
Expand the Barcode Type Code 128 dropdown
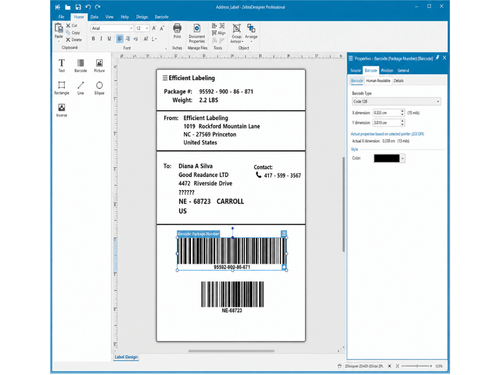pos(396,101)
